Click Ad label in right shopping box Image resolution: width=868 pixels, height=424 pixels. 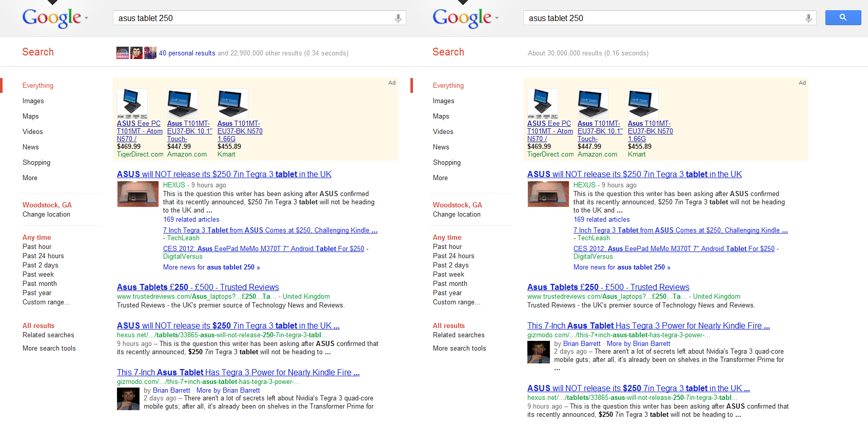click(x=802, y=83)
